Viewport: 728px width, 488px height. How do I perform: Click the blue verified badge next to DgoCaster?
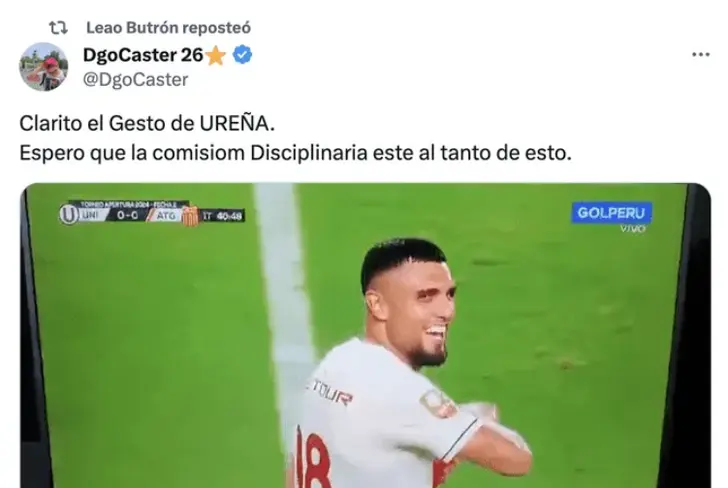coord(242,55)
